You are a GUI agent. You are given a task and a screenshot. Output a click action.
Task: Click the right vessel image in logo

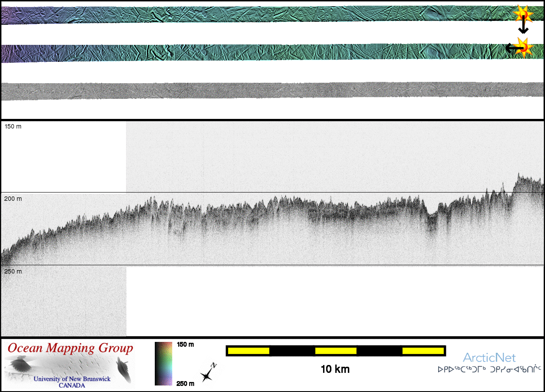click(x=123, y=368)
